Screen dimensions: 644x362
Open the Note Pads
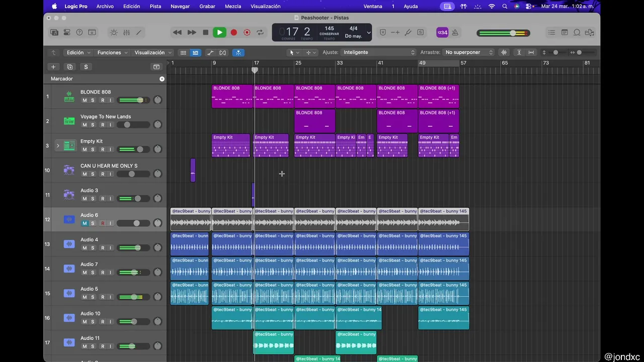click(565, 32)
